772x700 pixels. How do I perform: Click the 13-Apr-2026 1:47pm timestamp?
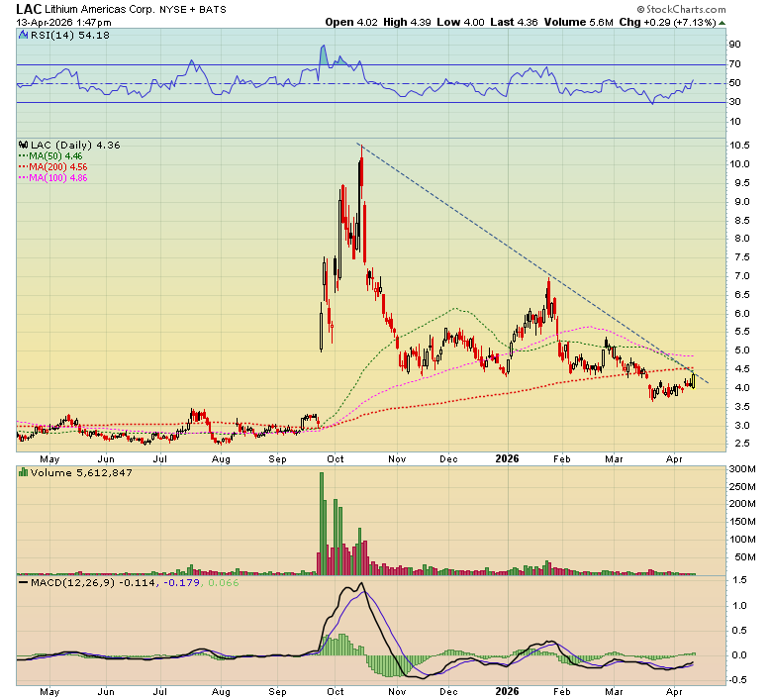(63, 22)
